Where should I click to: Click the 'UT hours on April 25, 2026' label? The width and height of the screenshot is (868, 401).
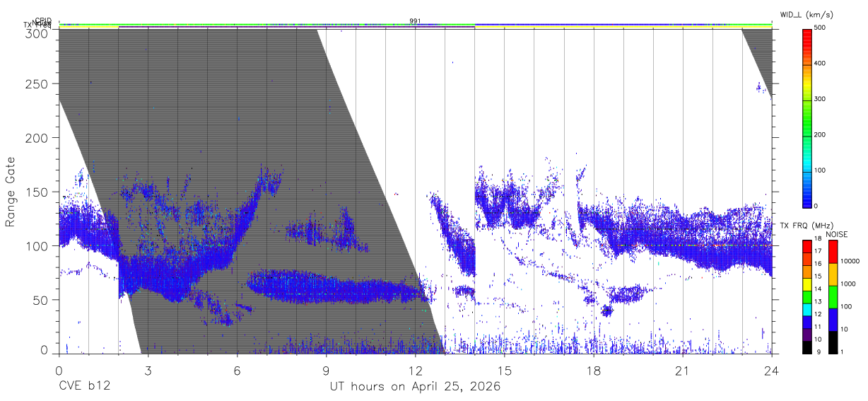[415, 387]
